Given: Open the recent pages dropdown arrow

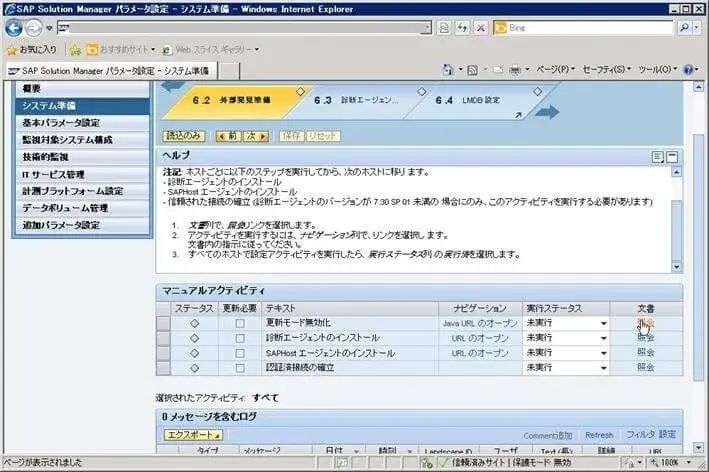Looking at the screenshot, I should coord(49,28).
